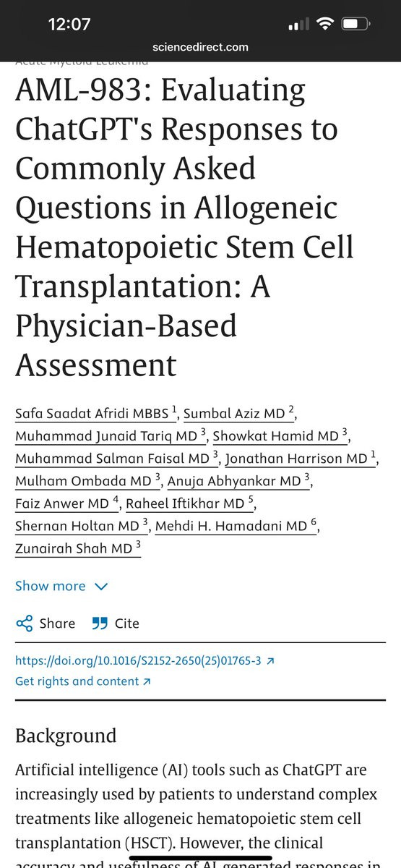Image resolution: width=401 pixels, height=868 pixels.
Task: Tap the battery indicator icon
Action: 355,24
